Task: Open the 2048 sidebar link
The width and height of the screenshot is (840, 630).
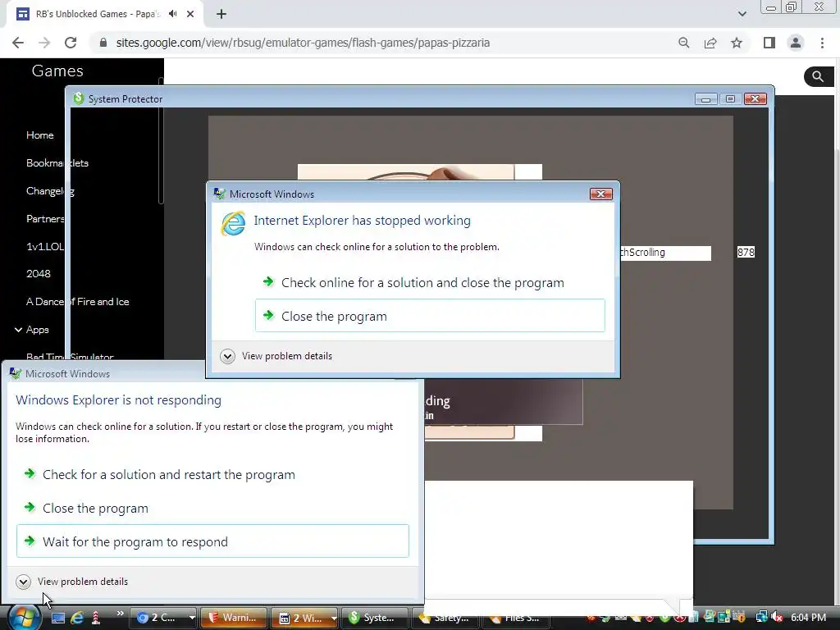Action: pyautogui.click(x=39, y=274)
